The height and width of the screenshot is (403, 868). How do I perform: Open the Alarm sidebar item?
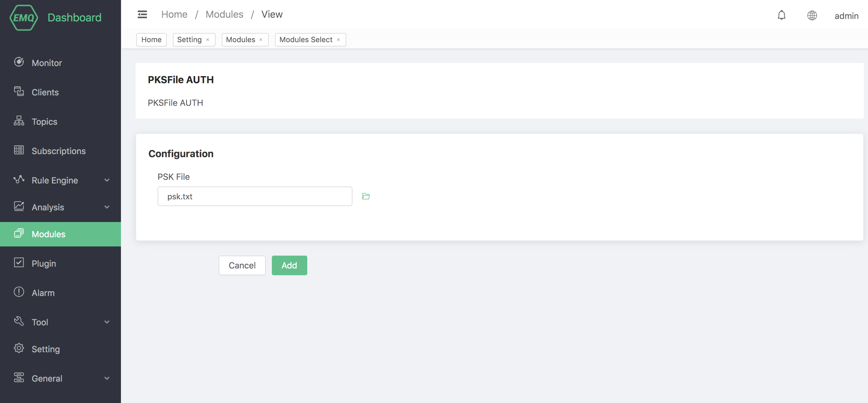(x=43, y=293)
